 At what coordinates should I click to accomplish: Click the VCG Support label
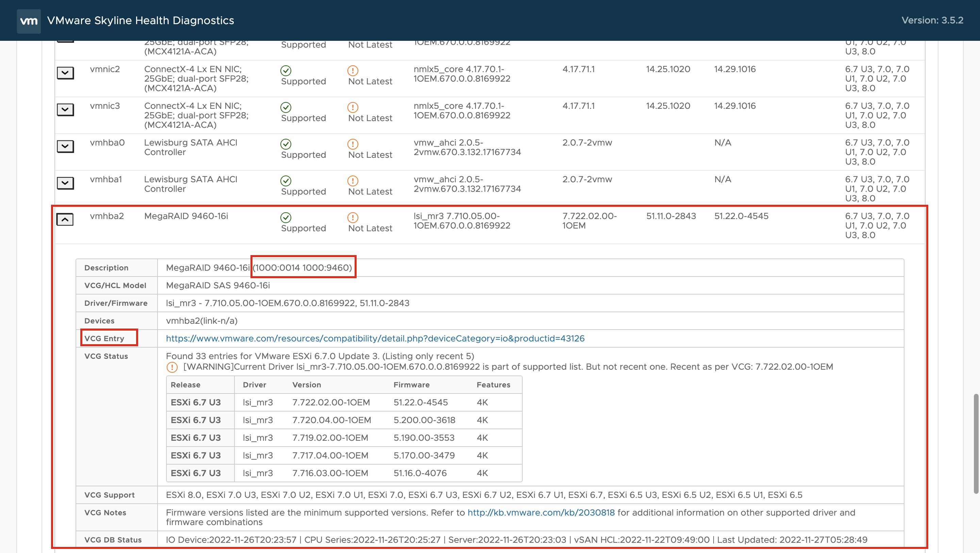coord(110,495)
